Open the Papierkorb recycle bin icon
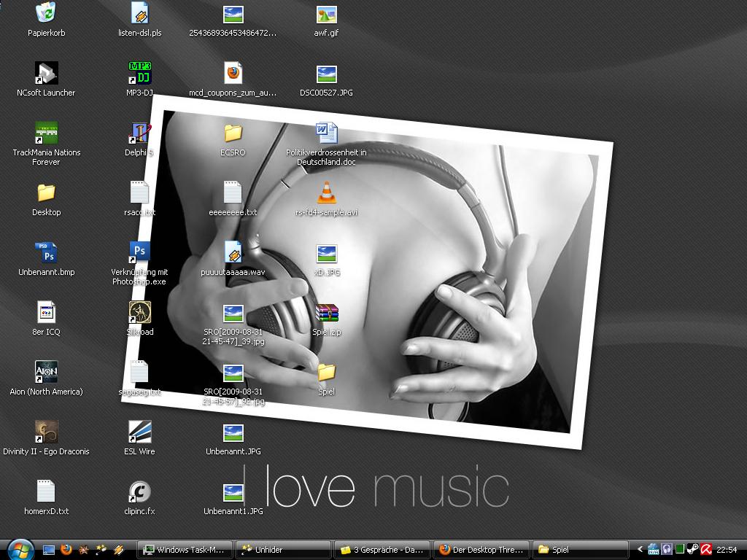Image resolution: width=747 pixels, height=560 pixels. pyautogui.click(x=46, y=13)
